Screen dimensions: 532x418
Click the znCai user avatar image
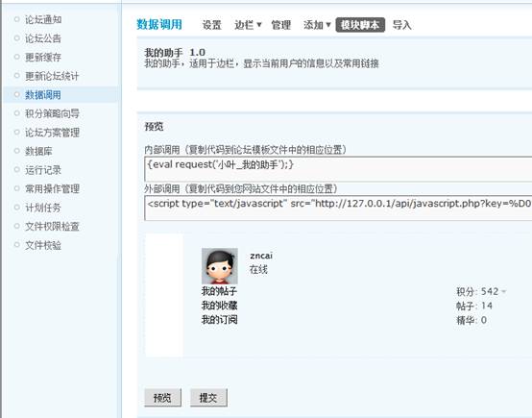(x=220, y=266)
